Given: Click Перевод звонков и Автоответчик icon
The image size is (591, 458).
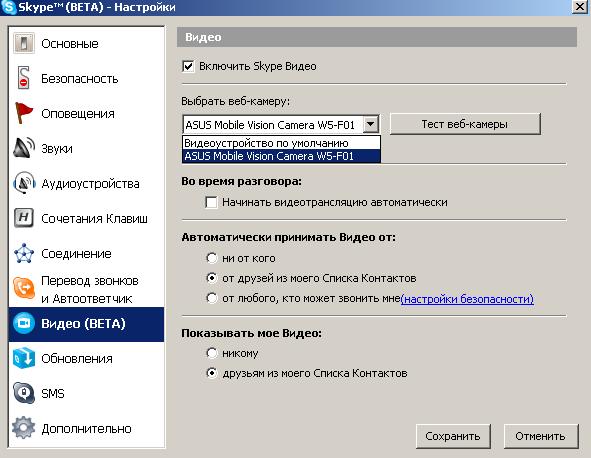Looking at the screenshot, I should pyautogui.click(x=24, y=289).
